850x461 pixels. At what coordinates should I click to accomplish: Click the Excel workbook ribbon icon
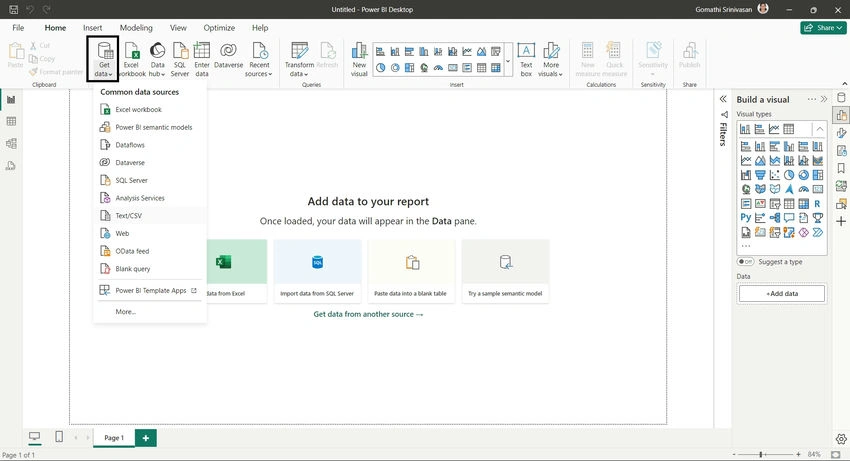pyautogui.click(x=132, y=59)
